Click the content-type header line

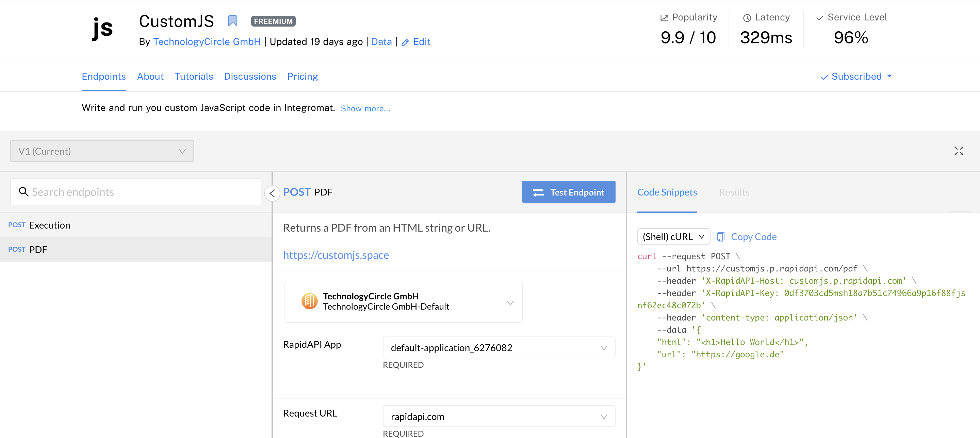coord(762,318)
